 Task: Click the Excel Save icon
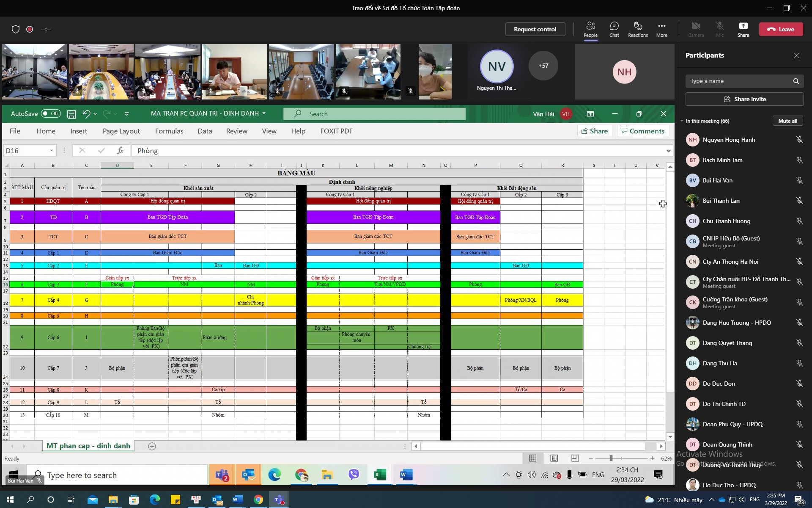pyautogui.click(x=71, y=114)
